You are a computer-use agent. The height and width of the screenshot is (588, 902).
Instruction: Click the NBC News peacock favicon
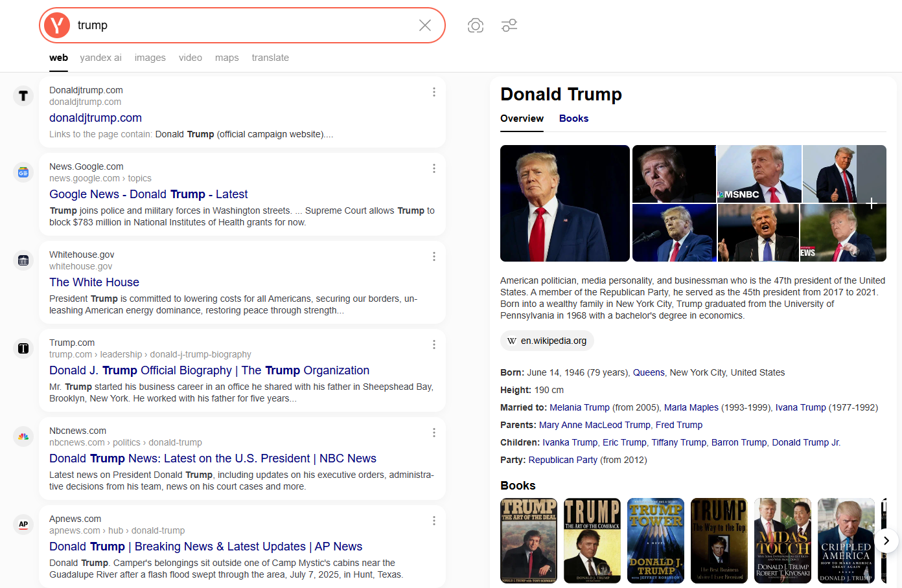coord(23,436)
